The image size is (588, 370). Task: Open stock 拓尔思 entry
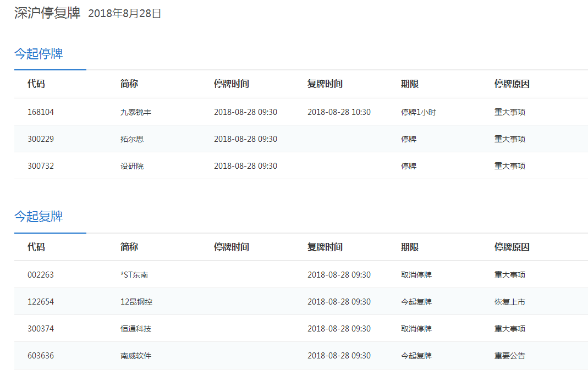pyautogui.click(x=132, y=139)
